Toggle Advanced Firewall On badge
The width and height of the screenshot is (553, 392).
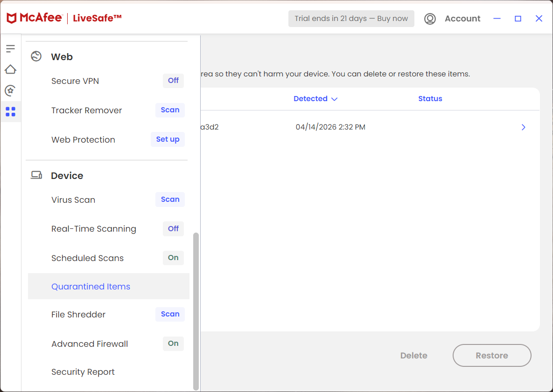click(x=173, y=344)
